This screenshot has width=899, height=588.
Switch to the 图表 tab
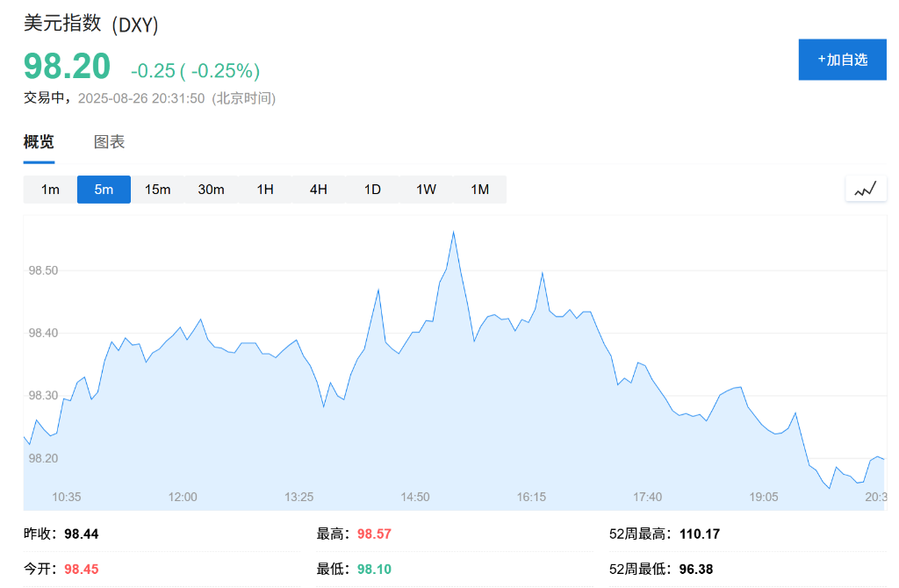coord(110,142)
